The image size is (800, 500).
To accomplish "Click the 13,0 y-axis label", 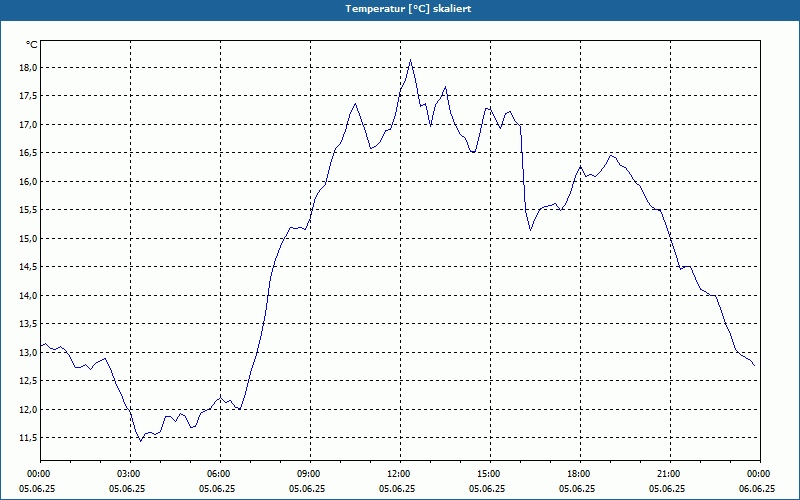I will (28, 353).
